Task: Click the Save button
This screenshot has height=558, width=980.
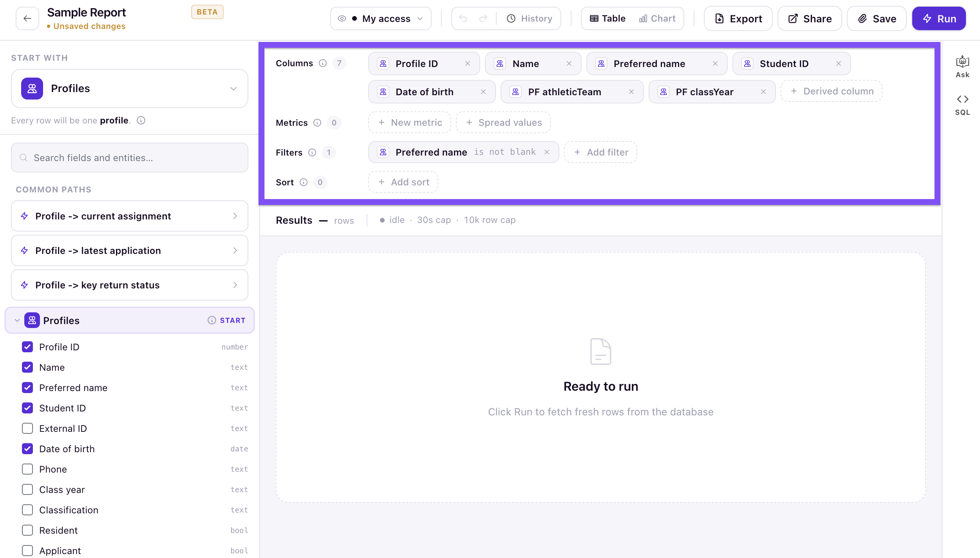Action: point(877,18)
